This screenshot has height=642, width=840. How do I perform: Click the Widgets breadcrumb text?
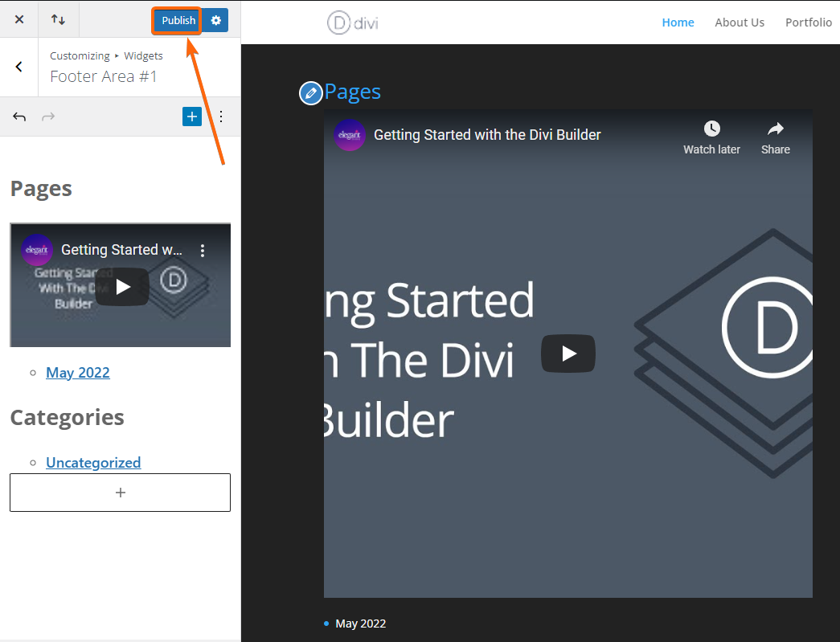[x=143, y=55]
